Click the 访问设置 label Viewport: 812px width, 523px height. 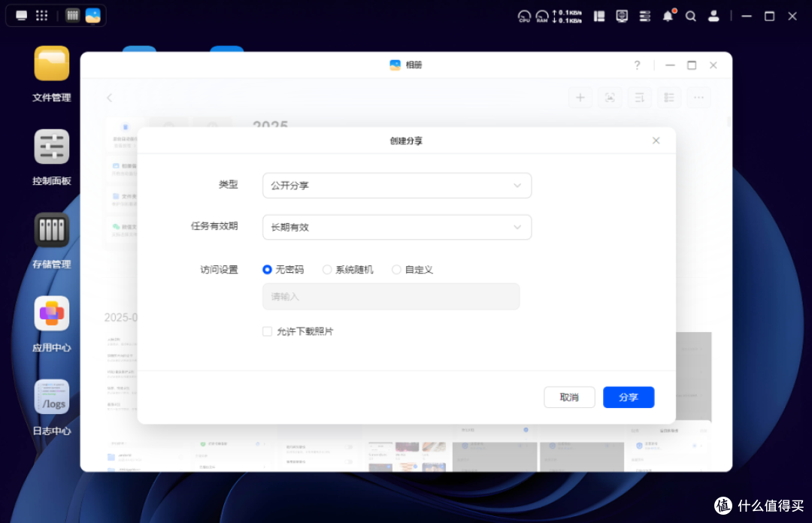point(219,270)
